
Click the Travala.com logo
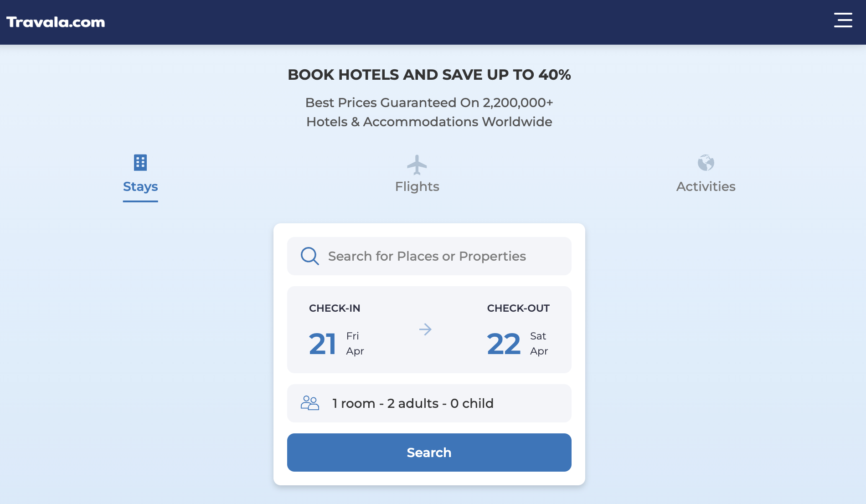pos(56,22)
